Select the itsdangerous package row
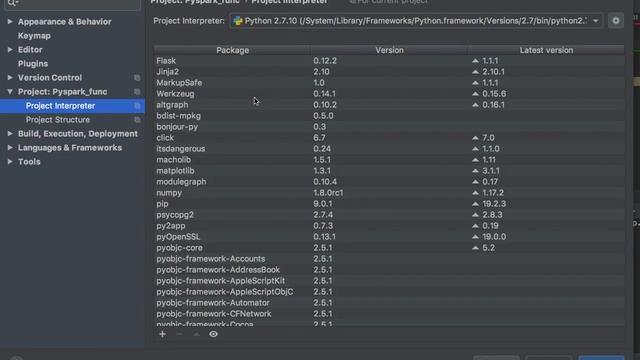The height and width of the screenshot is (360, 640). pyautogui.click(x=389, y=149)
